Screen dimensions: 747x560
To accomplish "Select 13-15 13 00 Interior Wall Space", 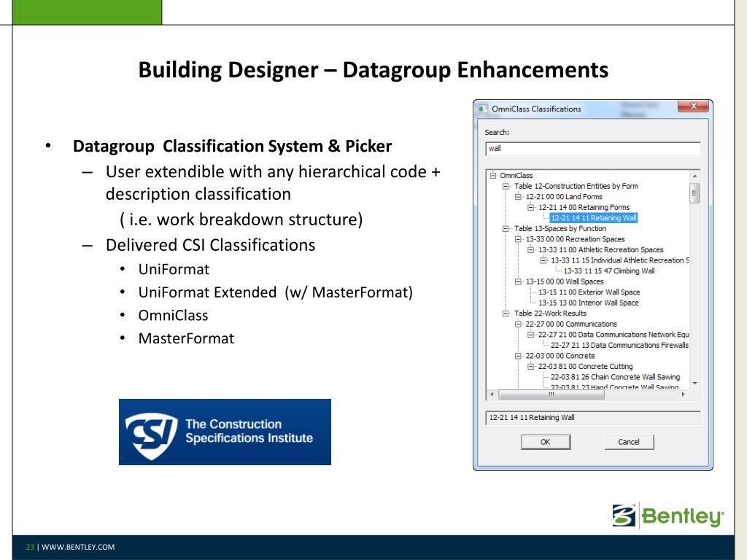I will [x=589, y=303].
